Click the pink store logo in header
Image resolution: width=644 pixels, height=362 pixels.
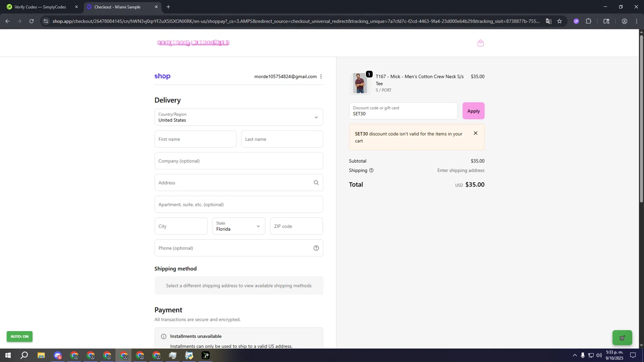(193, 43)
